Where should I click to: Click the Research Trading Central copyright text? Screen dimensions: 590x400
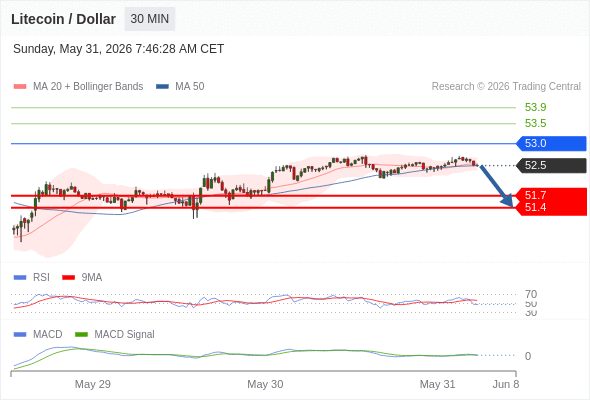pyautogui.click(x=506, y=87)
